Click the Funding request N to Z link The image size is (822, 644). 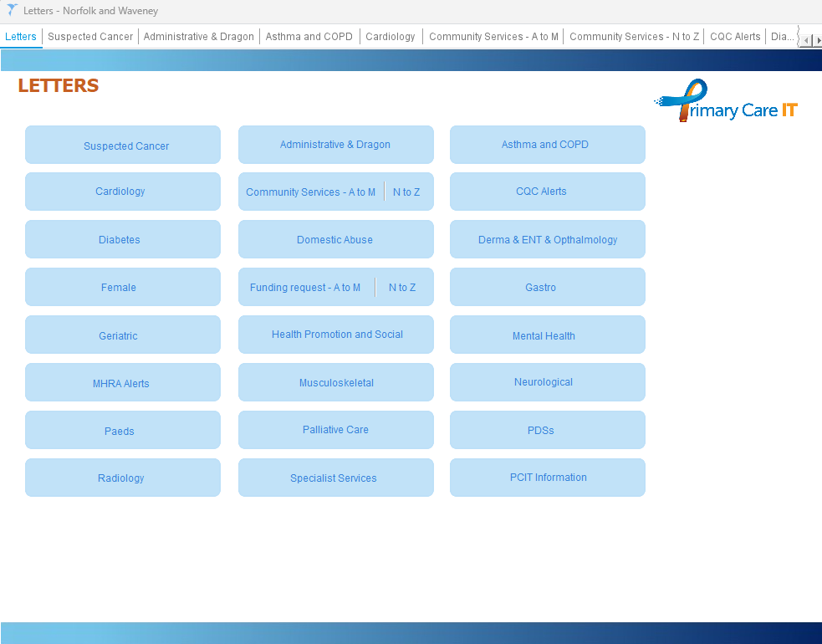tap(402, 288)
